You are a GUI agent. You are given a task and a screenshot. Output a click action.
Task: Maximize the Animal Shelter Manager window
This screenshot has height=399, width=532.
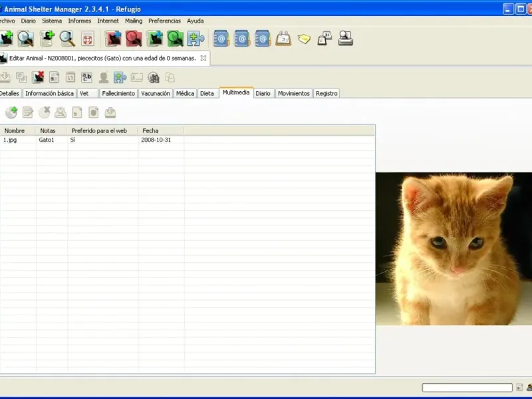[521, 9]
